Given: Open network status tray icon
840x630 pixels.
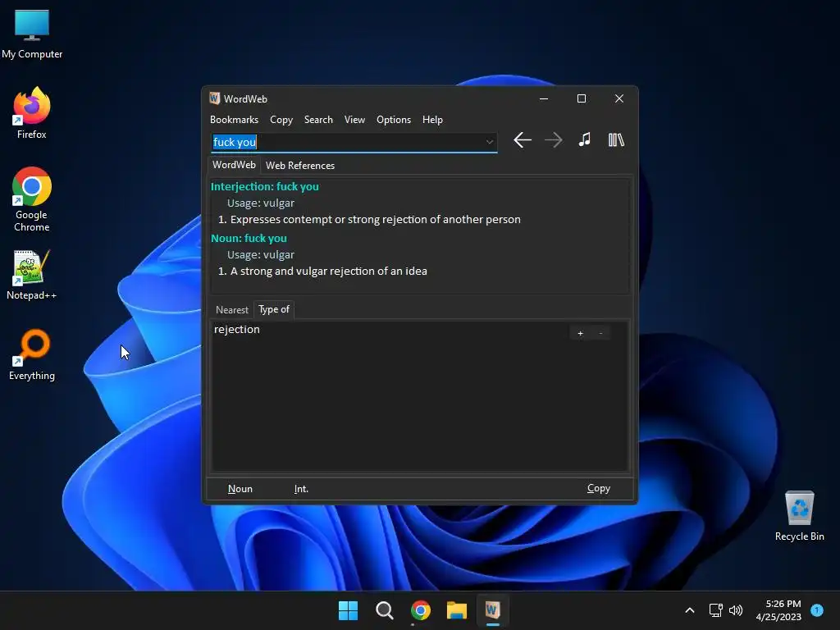Looking at the screenshot, I should point(715,610).
